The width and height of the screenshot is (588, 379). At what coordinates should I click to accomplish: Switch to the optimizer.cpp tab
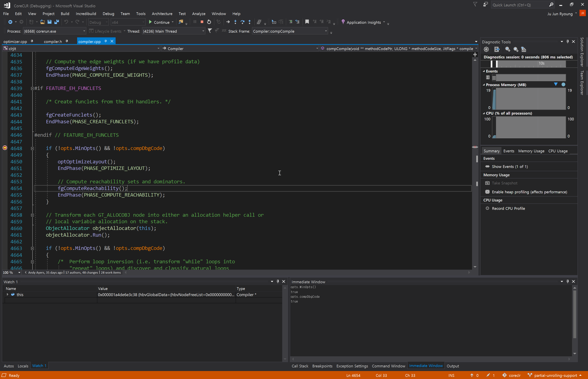tap(15, 42)
